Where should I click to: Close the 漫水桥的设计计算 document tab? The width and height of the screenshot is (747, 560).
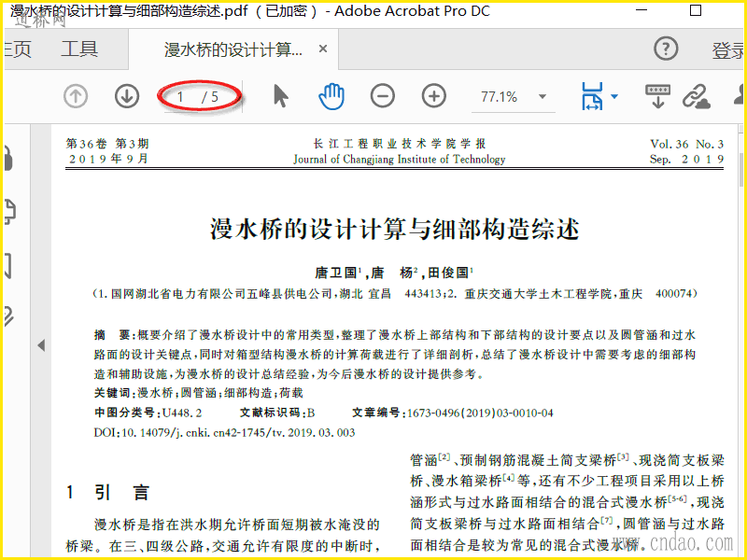pos(323,49)
